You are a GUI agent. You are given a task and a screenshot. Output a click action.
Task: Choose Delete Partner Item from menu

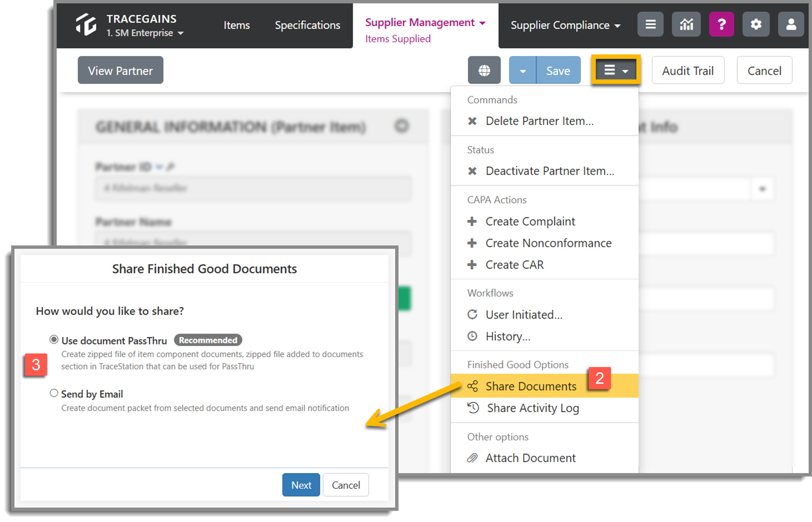coord(544,121)
